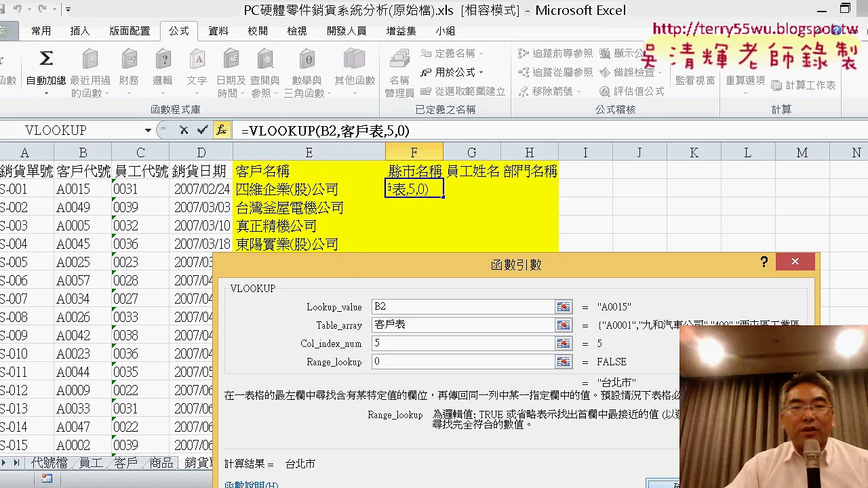
Task: Click 計算工作表 calculate sheet
Action: tap(804, 85)
